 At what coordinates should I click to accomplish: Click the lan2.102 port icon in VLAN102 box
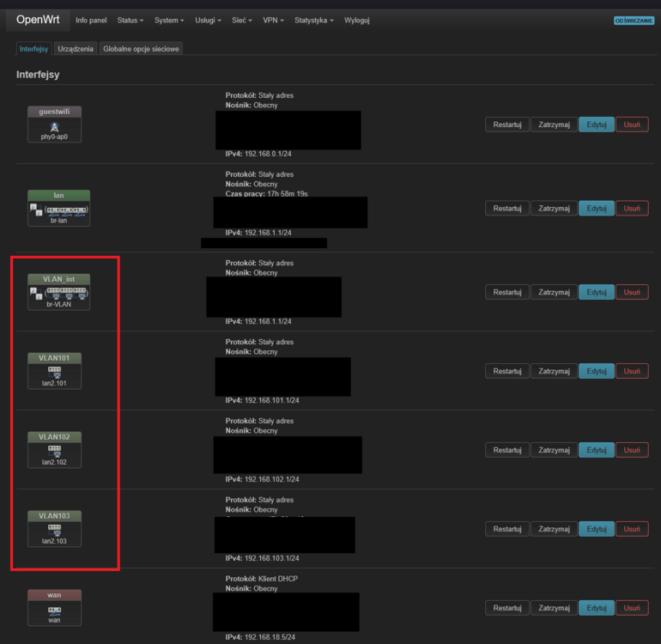[x=54, y=451]
